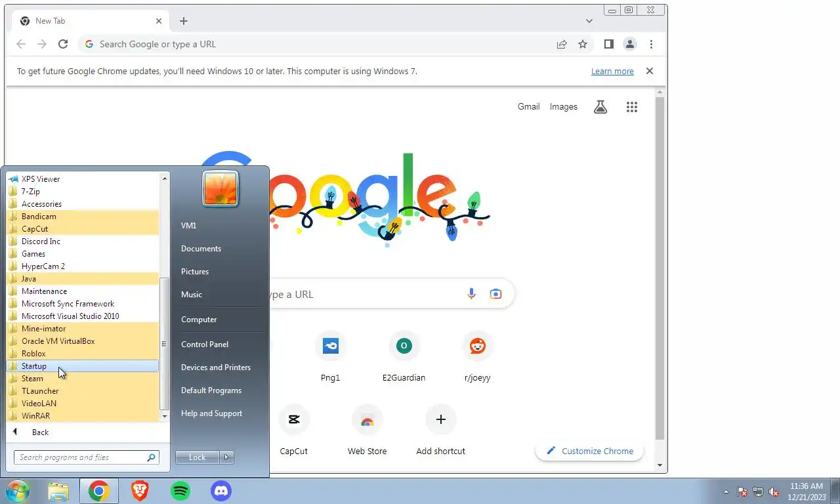Open the r/joeyy Reddit shortcut
This screenshot has height=504, width=840.
[478, 358]
